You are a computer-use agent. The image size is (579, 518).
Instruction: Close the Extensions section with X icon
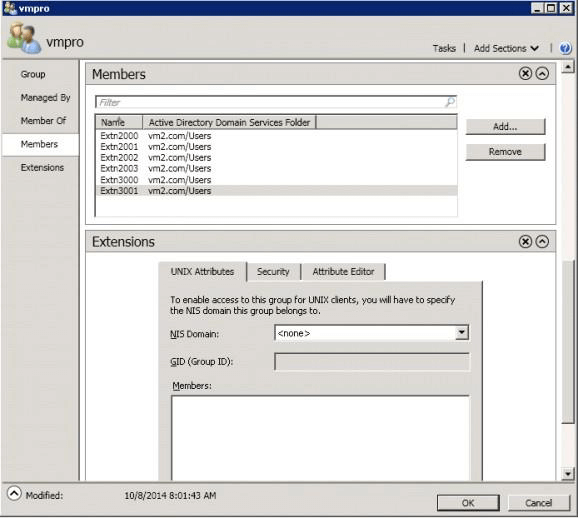525,242
